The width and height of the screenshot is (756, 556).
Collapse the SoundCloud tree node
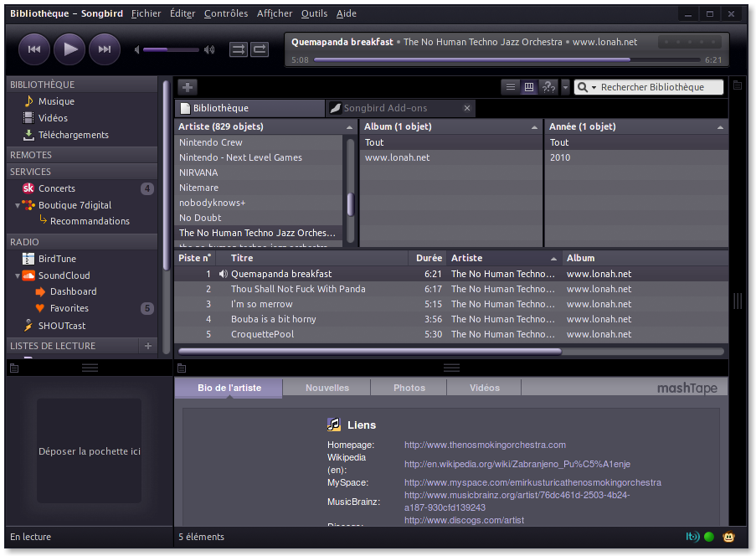(x=18, y=275)
